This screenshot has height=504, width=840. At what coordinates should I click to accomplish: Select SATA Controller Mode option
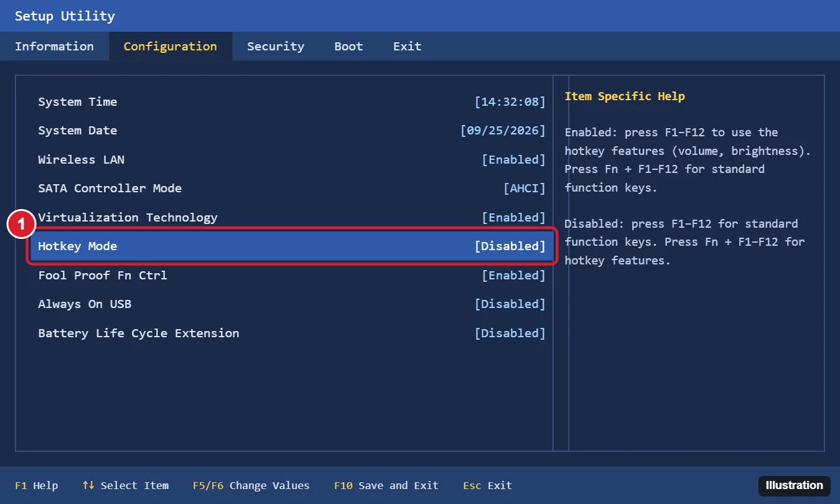pos(292,189)
